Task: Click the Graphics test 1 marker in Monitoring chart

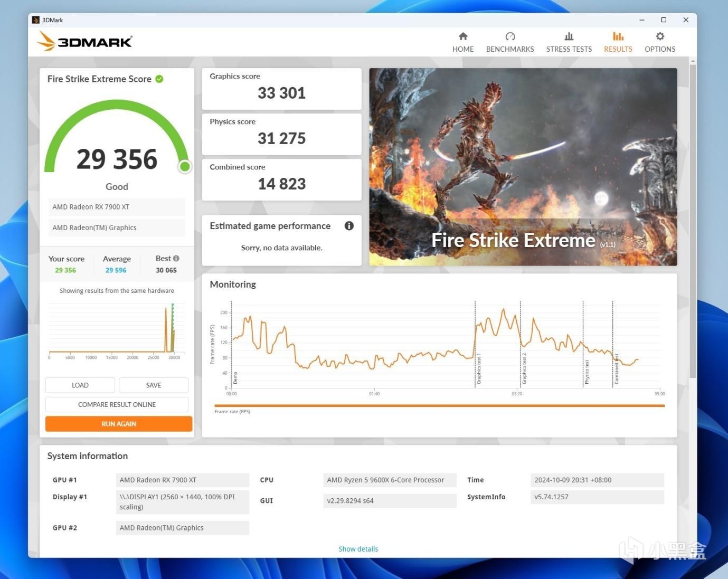Action: tap(479, 369)
